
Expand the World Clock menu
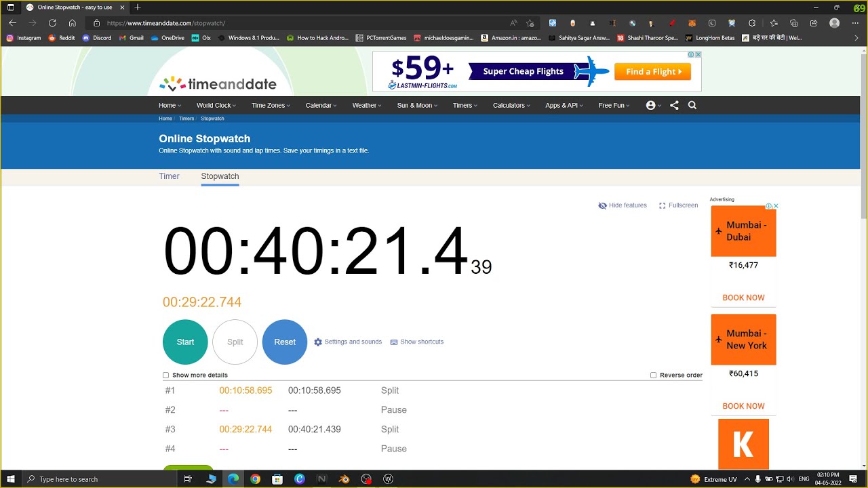[216, 106]
